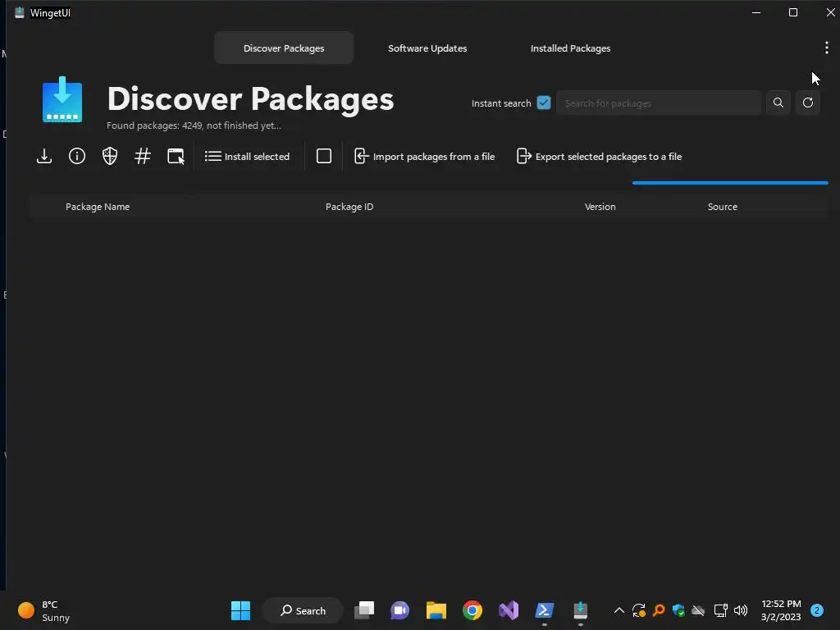Open Google Chrome from the taskbar
This screenshot has width=840, height=630.
[x=472, y=610]
